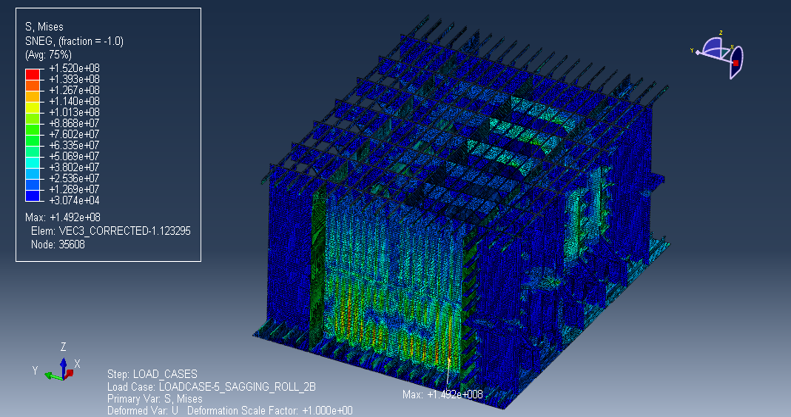
Task: Select the red square handle on the compass
Action: pyautogui.click(x=736, y=63)
